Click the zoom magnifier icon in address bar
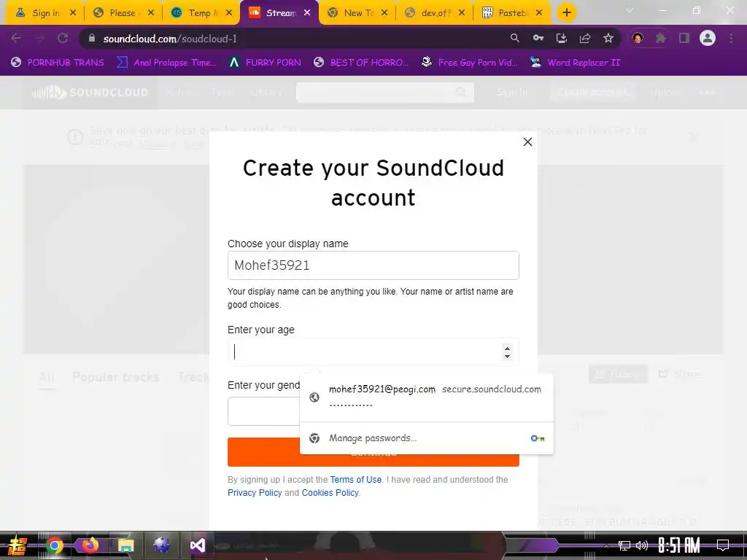 coord(514,38)
